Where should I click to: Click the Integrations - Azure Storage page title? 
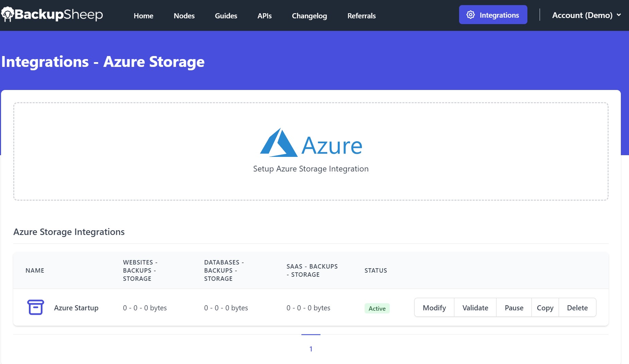103,62
